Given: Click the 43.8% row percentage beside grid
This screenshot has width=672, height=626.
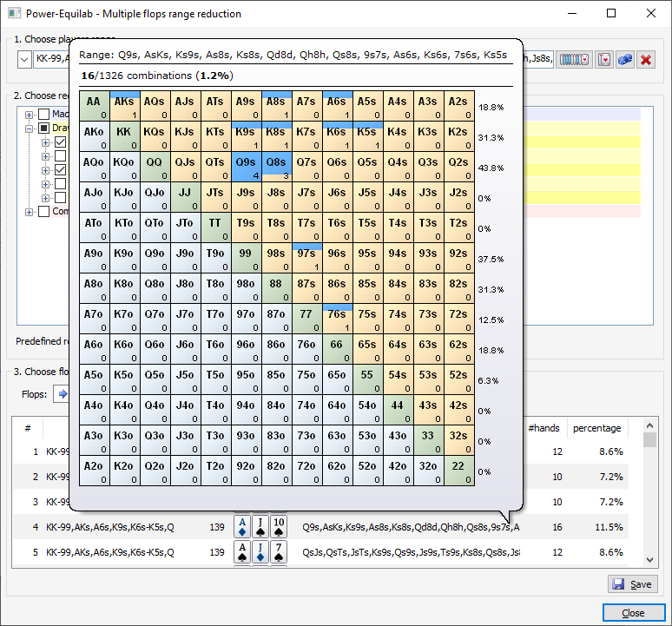Looking at the screenshot, I should 491,168.
